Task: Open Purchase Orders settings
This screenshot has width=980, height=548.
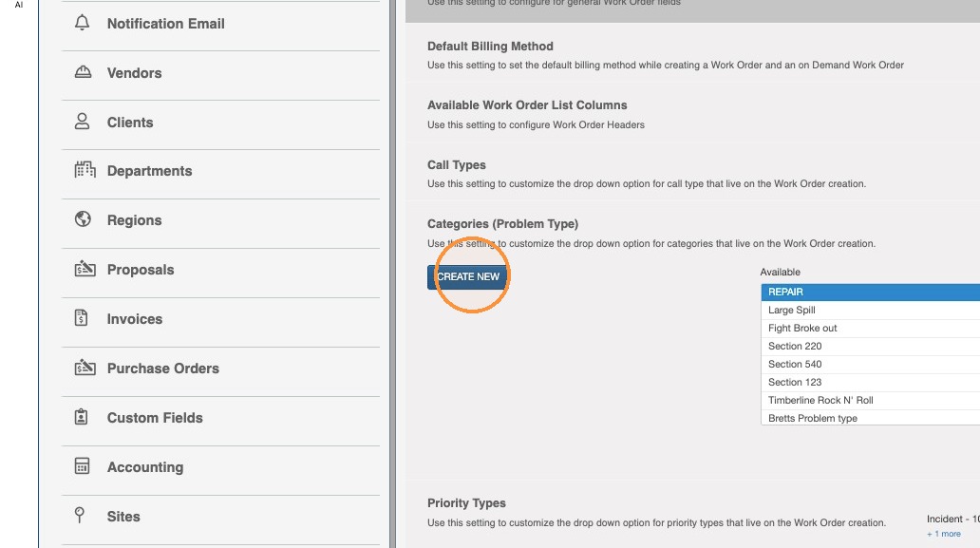Action: click(220, 368)
